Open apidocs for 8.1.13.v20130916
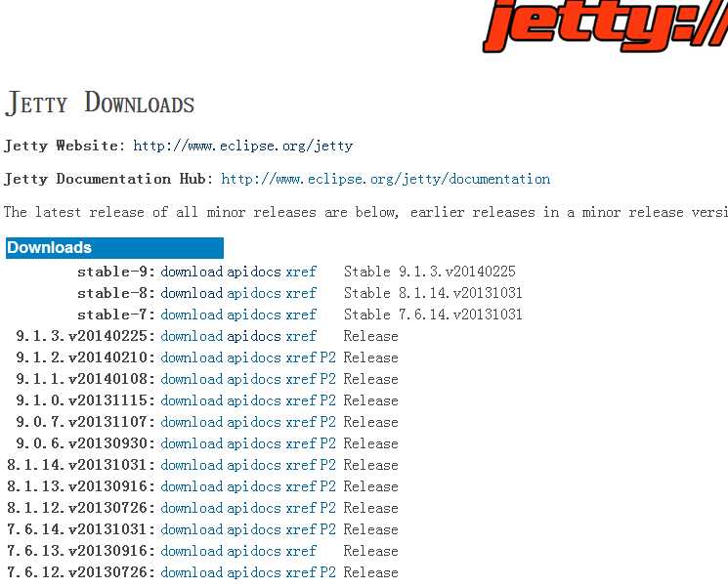This screenshot has width=728, height=588. click(x=254, y=486)
